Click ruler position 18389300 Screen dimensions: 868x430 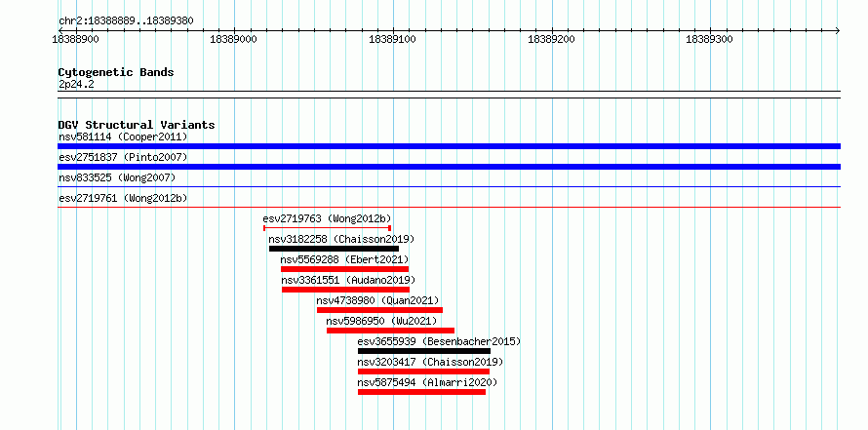tap(709, 39)
